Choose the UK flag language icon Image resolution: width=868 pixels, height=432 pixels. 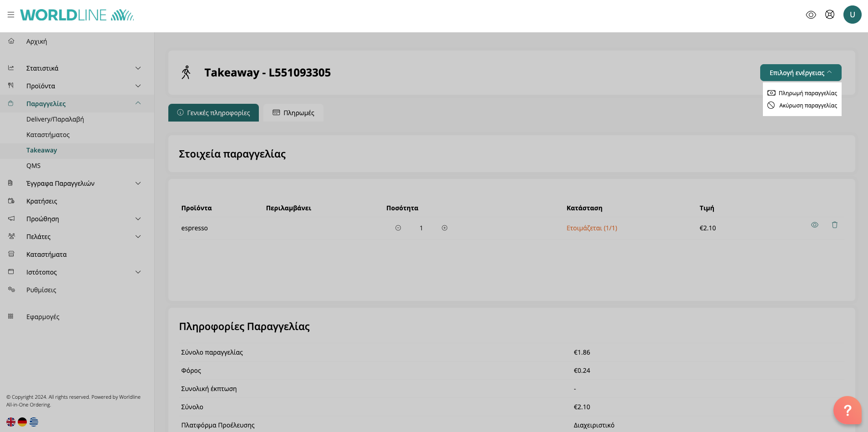pos(11,422)
